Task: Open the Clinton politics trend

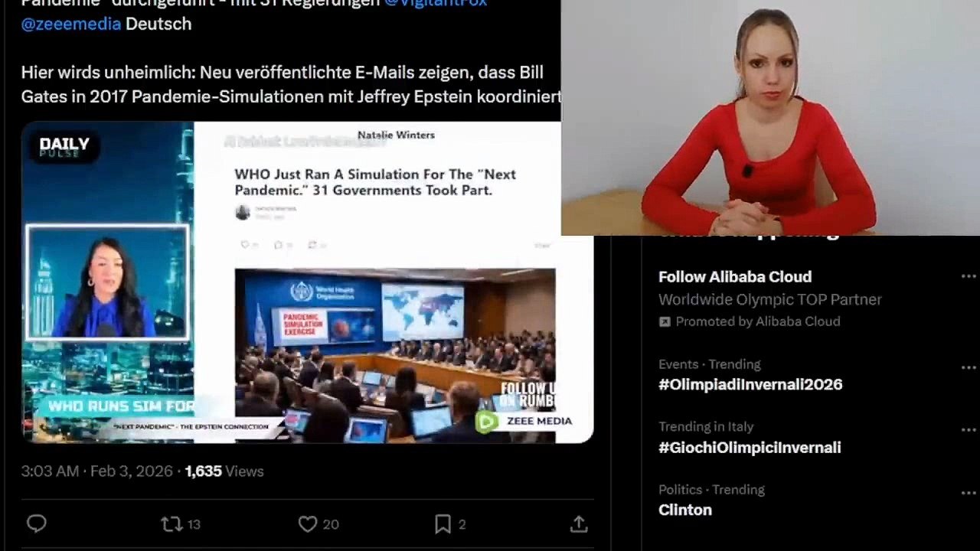Action: (685, 510)
